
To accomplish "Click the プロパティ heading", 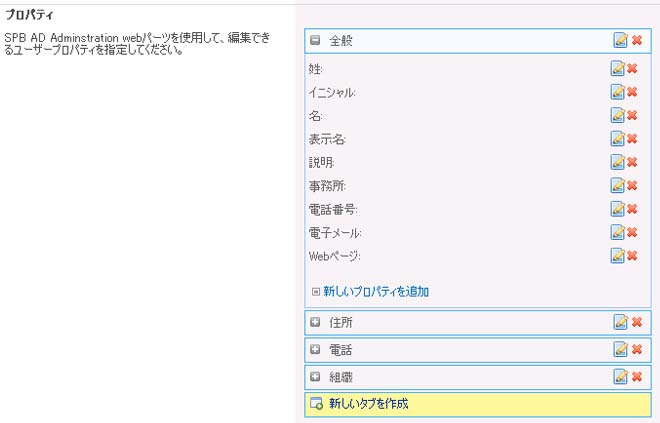I will 29,15.
